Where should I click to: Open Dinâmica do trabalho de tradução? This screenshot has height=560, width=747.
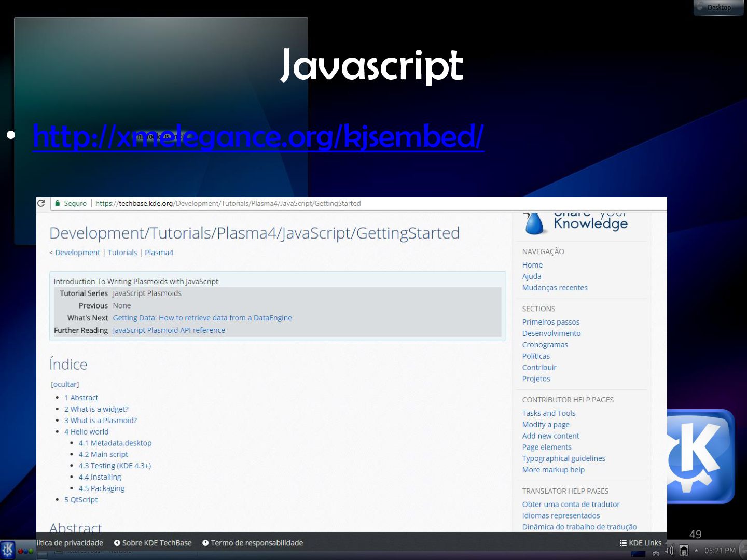pyautogui.click(x=579, y=527)
